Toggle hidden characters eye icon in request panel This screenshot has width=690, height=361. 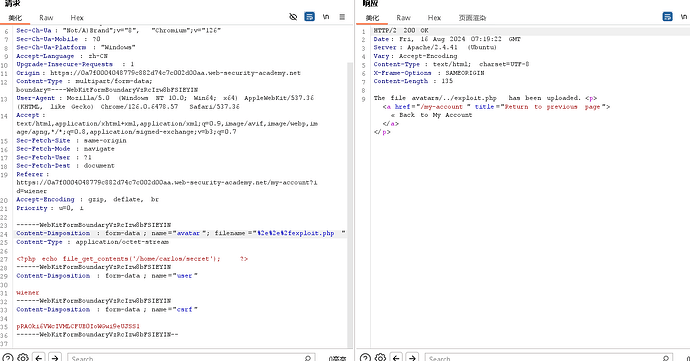[293, 17]
